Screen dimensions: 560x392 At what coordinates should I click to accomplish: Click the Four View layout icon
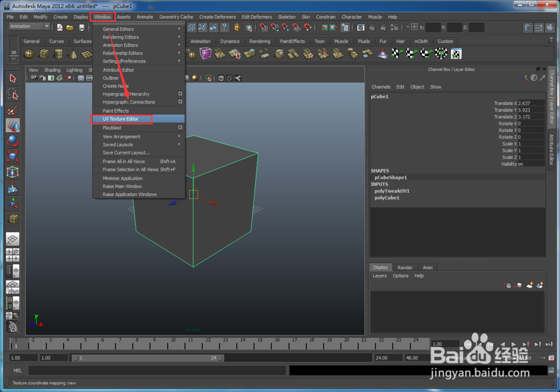[x=12, y=255]
